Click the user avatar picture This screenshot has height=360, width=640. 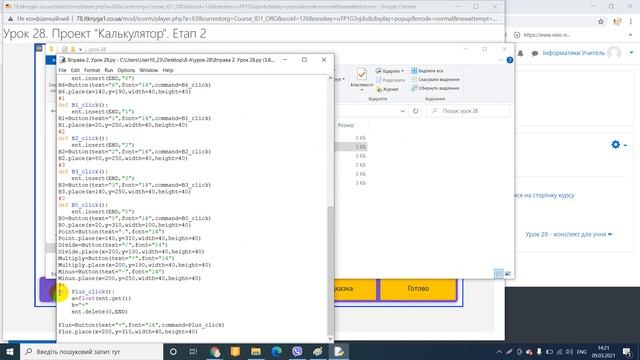click(614, 53)
